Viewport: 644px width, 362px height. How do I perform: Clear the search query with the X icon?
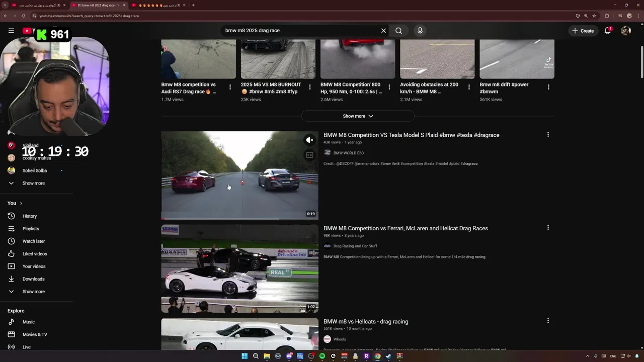[x=383, y=31]
